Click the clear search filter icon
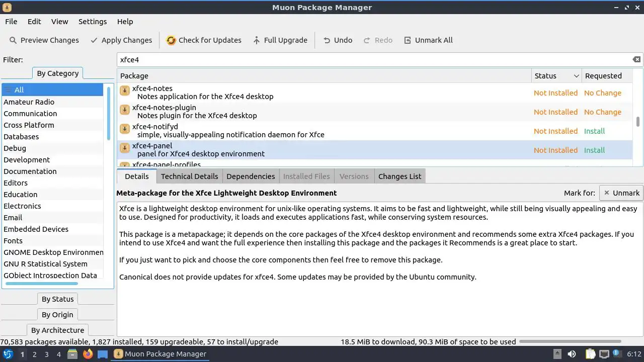 (x=636, y=59)
